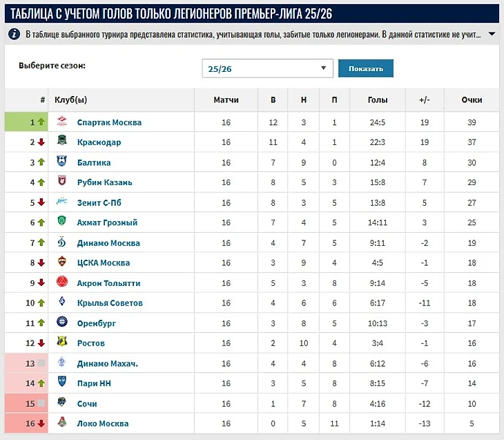
Task: Click the Baltika club logo icon
Action: click(62, 162)
